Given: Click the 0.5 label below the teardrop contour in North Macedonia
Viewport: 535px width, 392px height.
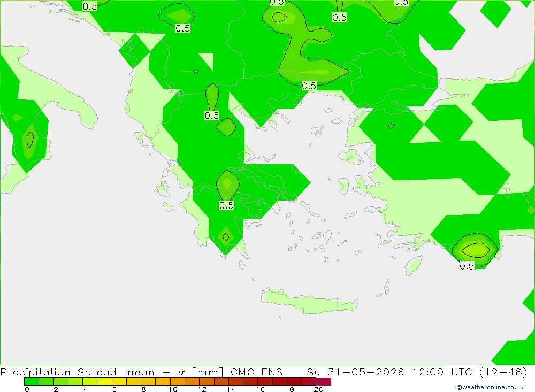Looking at the screenshot, I should tap(211, 116).
